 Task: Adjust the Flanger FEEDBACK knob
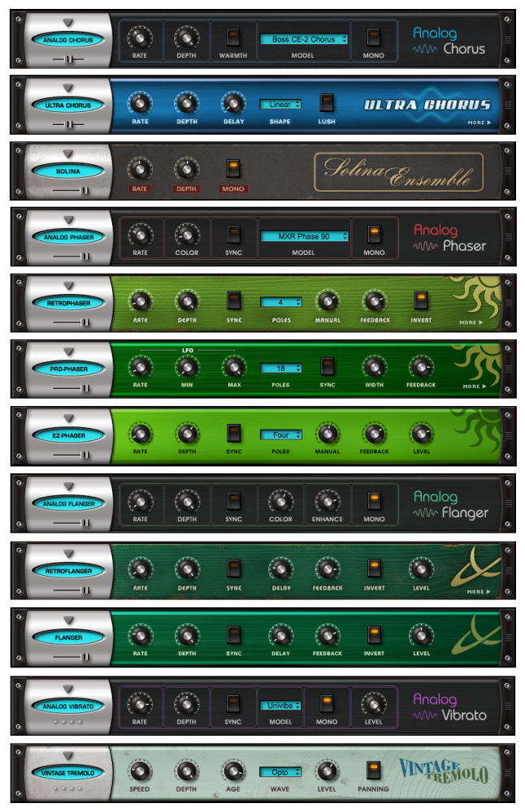328,635
